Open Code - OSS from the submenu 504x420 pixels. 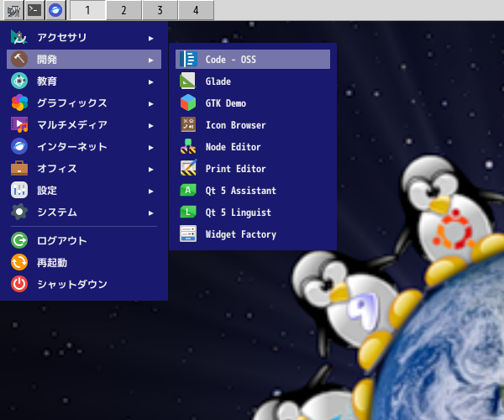(x=253, y=59)
